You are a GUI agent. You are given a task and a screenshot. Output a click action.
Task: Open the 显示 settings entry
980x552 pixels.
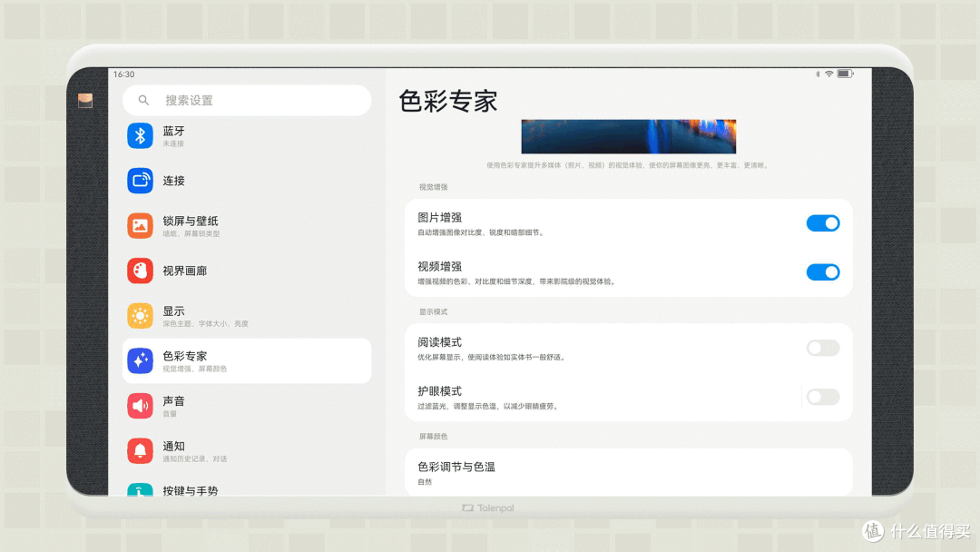(x=247, y=316)
